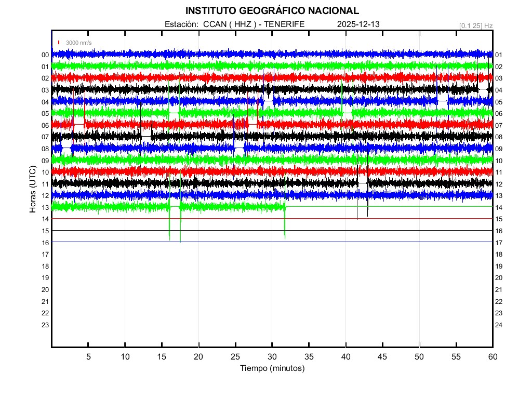Click the 45 minute tick label
The height and width of the screenshot is (399, 532).
(382, 356)
